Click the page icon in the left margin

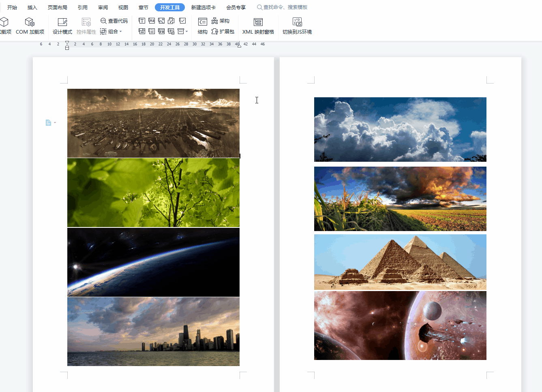(49, 122)
